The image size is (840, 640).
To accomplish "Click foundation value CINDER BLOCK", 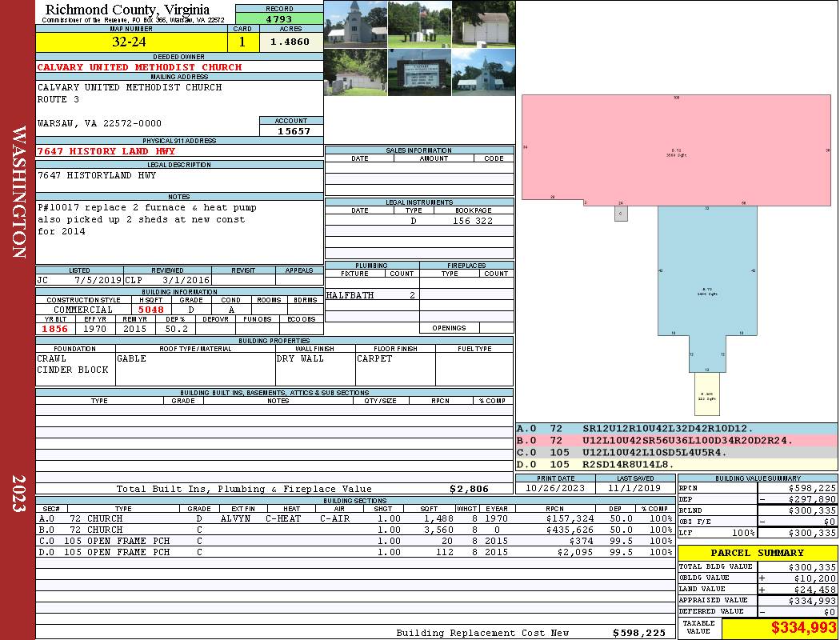I will tap(73, 370).
